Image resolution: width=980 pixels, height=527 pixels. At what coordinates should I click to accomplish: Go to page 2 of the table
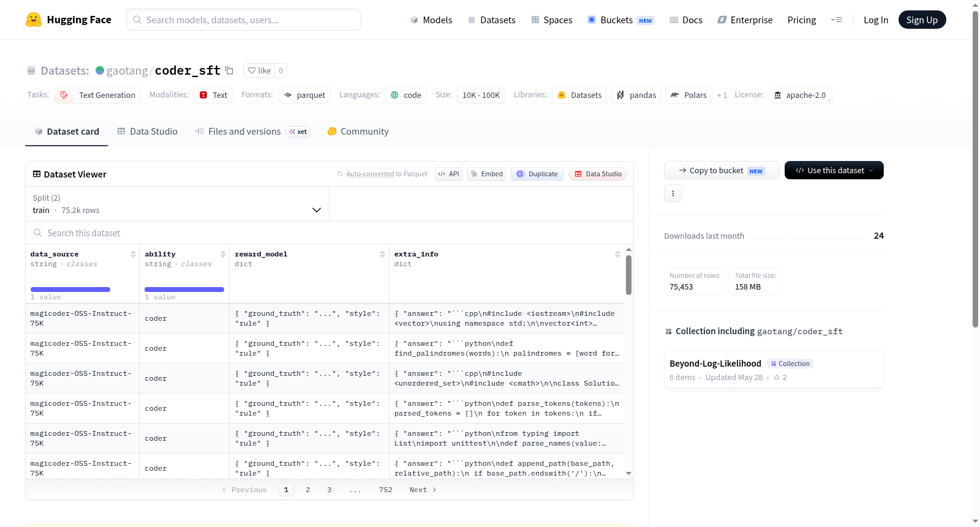[x=307, y=490]
